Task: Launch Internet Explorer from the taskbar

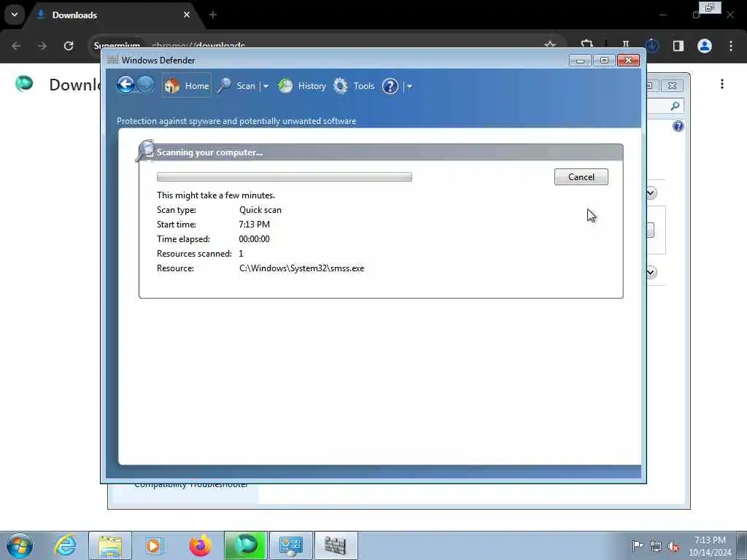Action: (65, 545)
